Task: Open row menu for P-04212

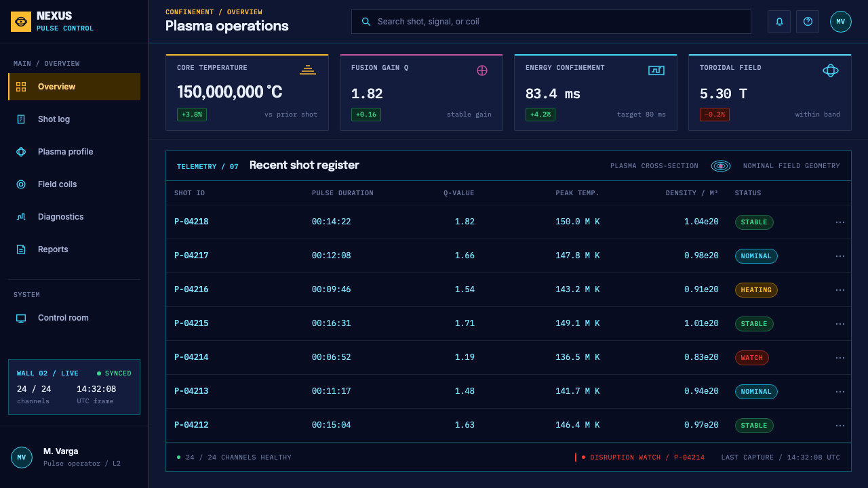Action: point(840,426)
